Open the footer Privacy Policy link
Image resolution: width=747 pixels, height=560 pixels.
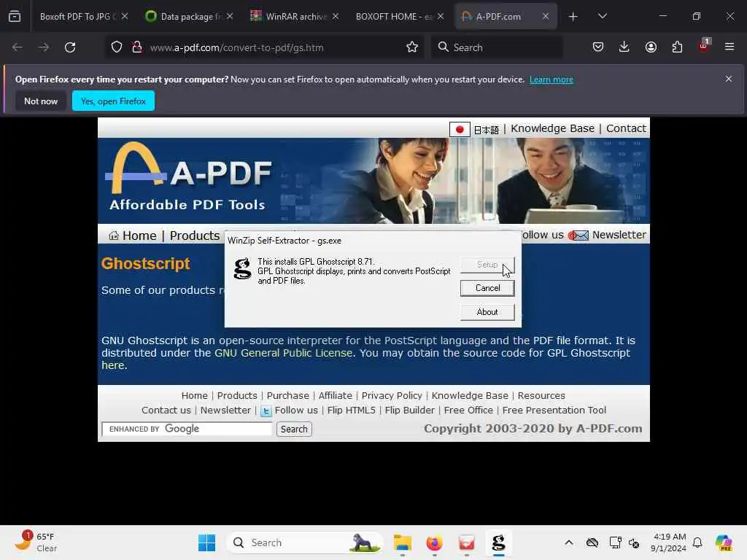[x=392, y=396]
